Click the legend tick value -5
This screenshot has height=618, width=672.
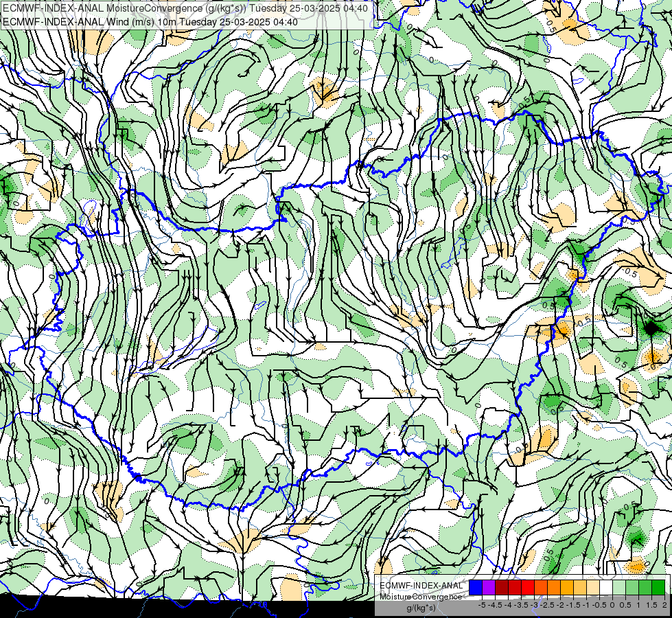pos(482,605)
